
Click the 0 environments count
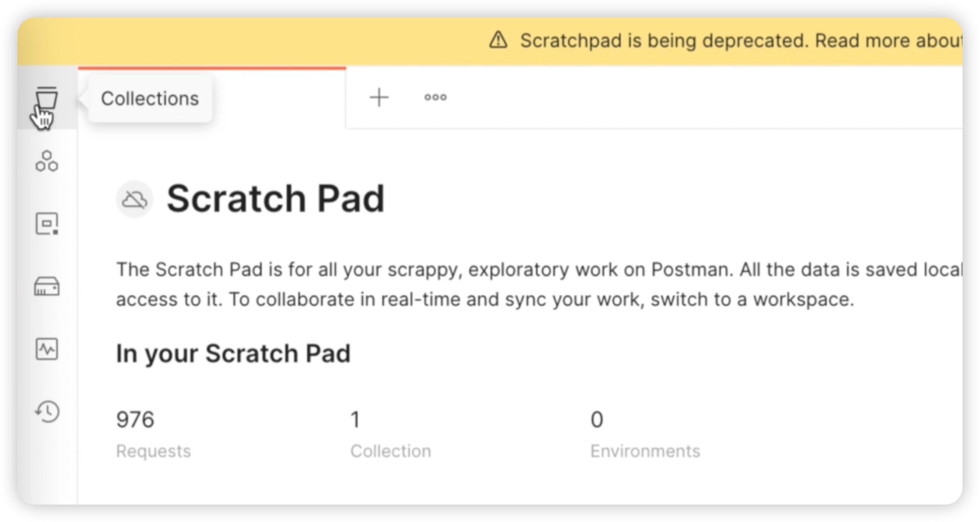(x=597, y=419)
